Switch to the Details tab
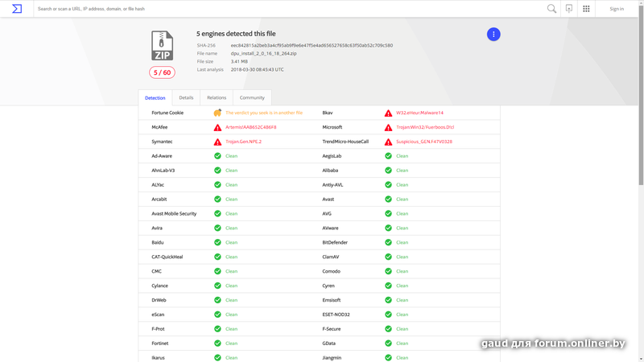644x362 pixels. click(x=186, y=97)
